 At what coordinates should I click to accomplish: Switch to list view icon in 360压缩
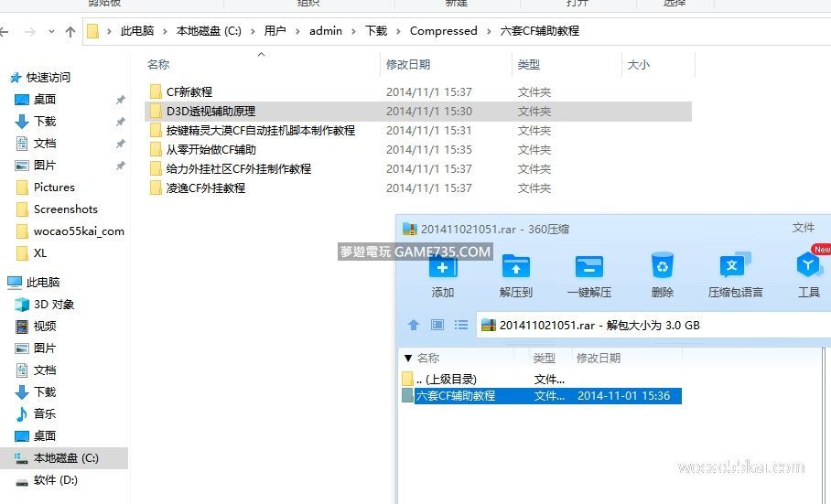point(461,325)
